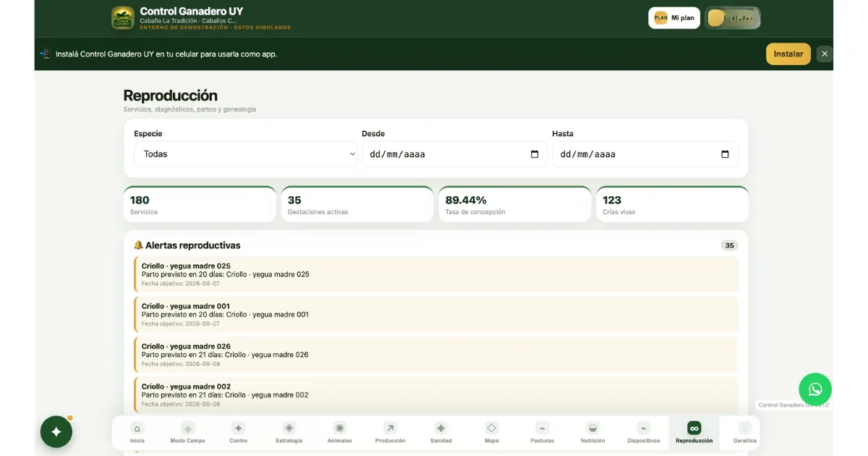Go to Sanidad section
This screenshot has height=456, width=868.
point(441,432)
